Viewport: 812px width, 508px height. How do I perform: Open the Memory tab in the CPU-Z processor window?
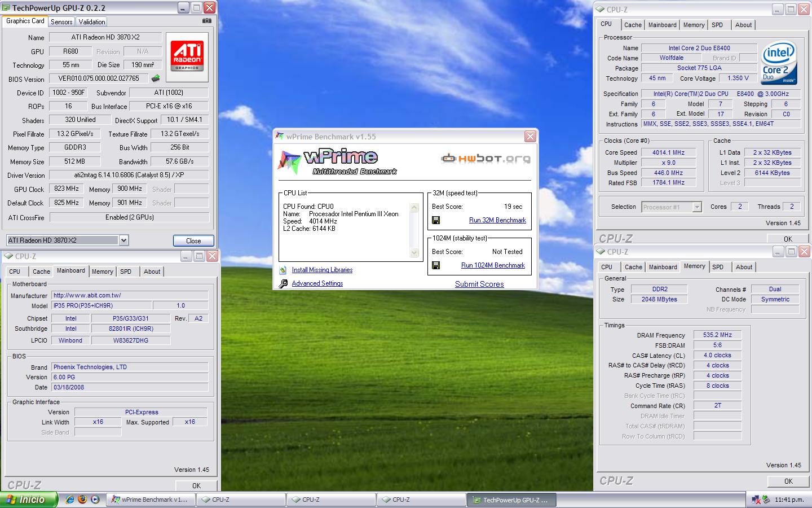[x=694, y=25]
